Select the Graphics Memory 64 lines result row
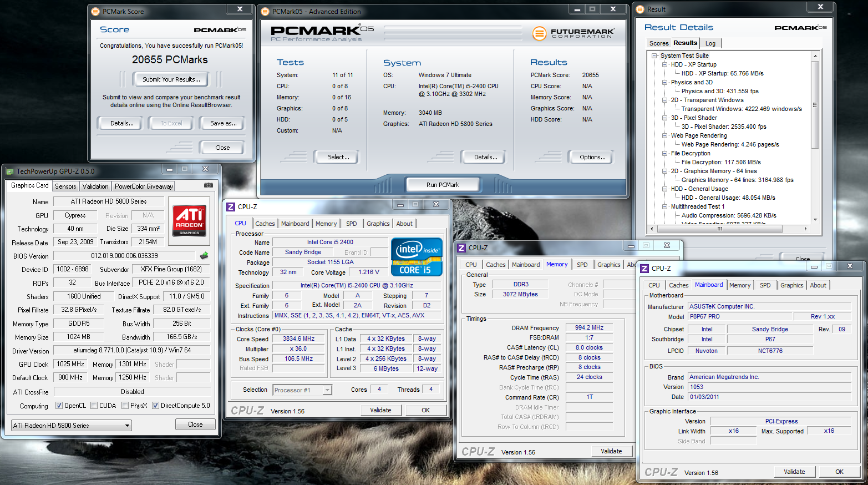The image size is (868, 485). click(x=737, y=180)
